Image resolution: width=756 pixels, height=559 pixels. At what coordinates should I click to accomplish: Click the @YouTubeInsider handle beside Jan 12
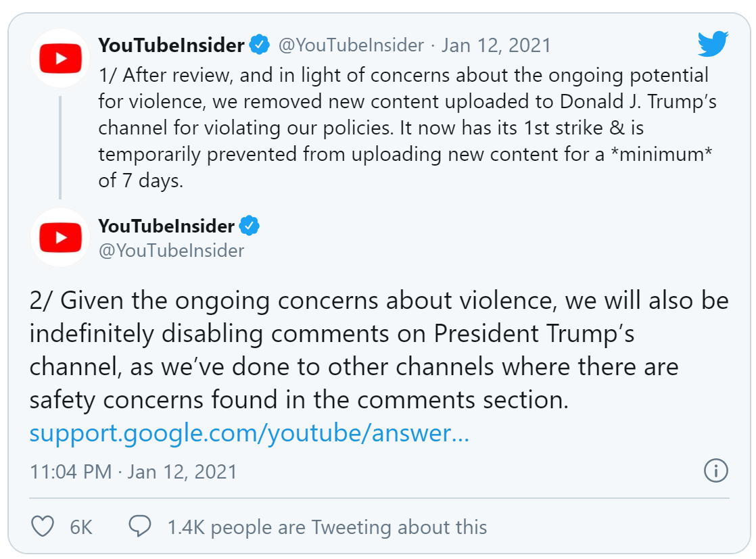pyautogui.click(x=351, y=45)
